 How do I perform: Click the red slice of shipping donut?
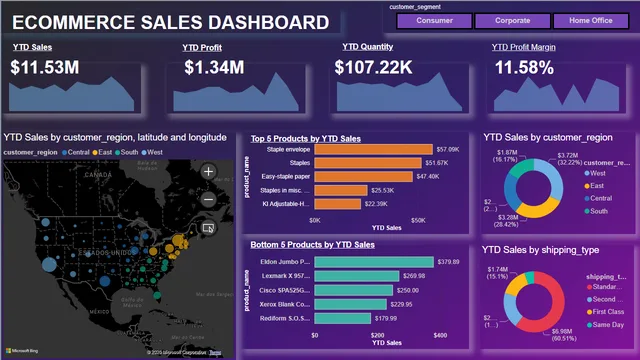pyautogui.click(x=557, y=306)
